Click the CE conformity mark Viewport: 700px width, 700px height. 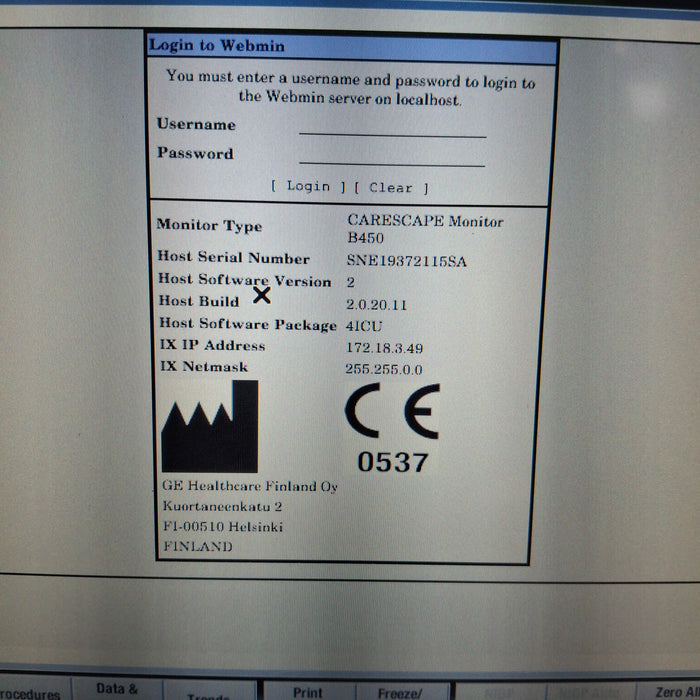(x=392, y=411)
